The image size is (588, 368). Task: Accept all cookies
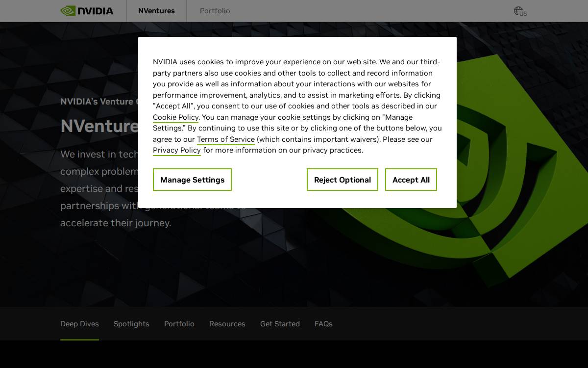[411, 180]
